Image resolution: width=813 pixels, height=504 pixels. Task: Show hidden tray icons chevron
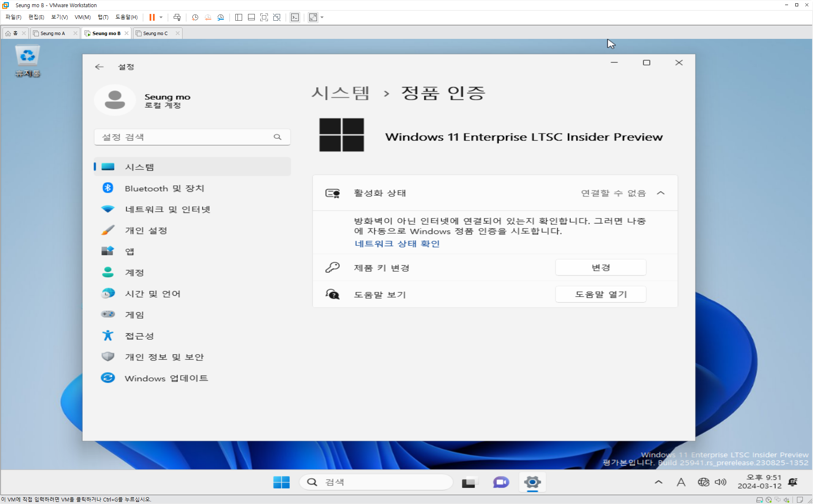tap(658, 482)
